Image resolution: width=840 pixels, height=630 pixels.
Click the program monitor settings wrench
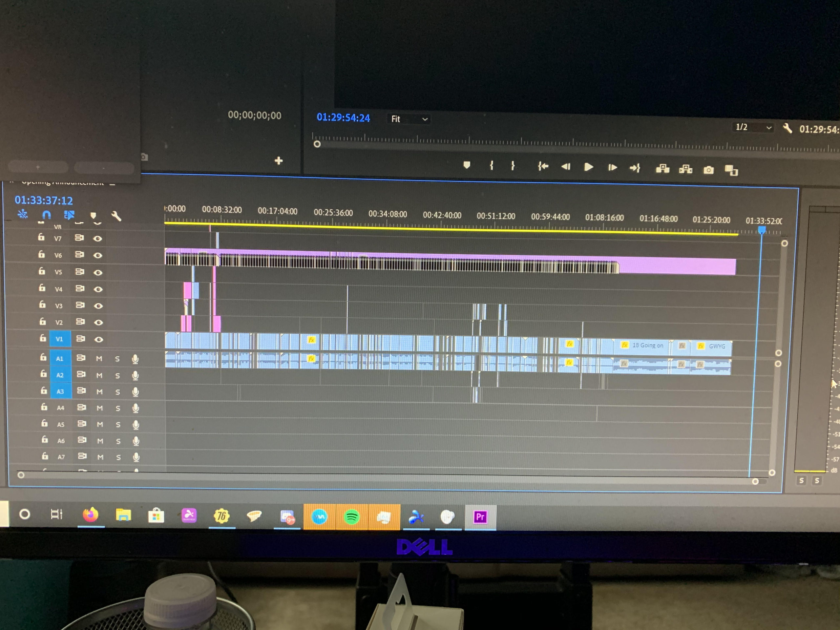click(x=787, y=128)
